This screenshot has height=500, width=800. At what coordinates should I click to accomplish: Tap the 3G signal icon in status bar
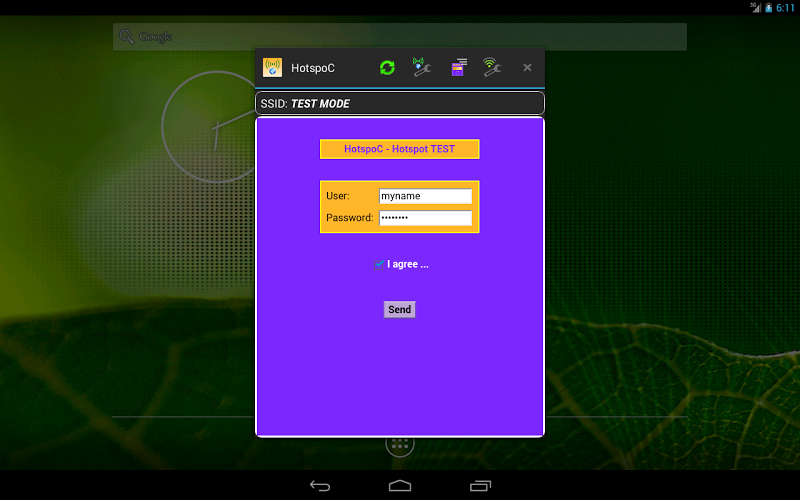tap(755, 7)
